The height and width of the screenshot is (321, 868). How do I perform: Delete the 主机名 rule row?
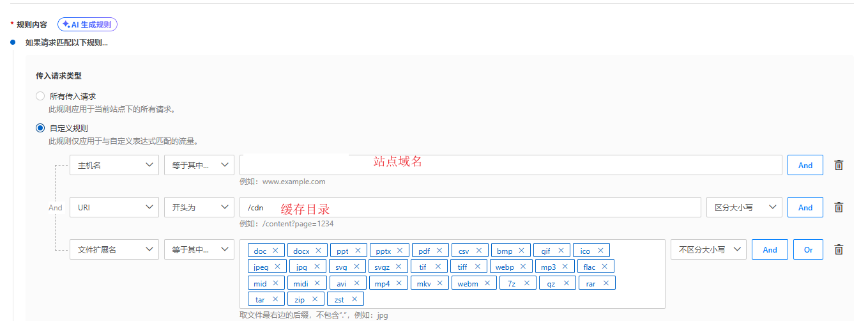click(839, 165)
